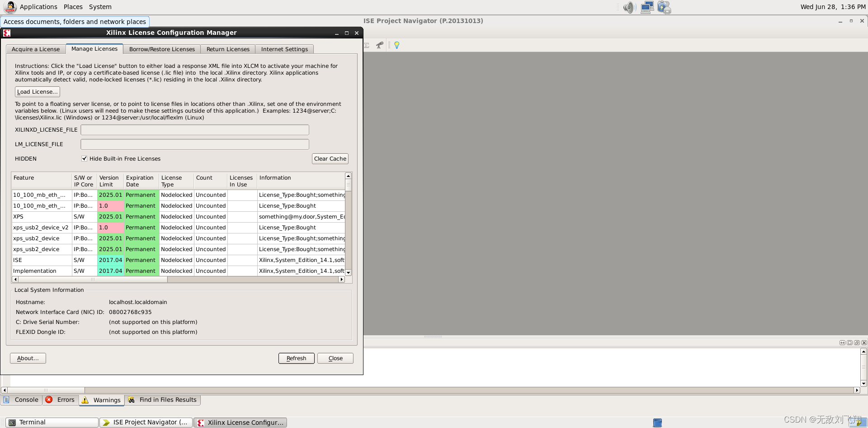Image resolution: width=868 pixels, height=428 pixels.
Task: Click the license table scroll-up arrow
Action: (348, 176)
